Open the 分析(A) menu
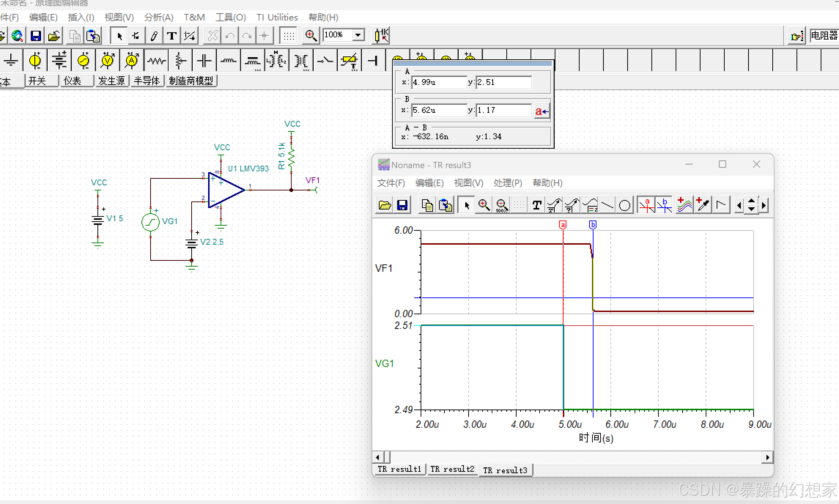Screen dimensions: 839x504 point(158,17)
